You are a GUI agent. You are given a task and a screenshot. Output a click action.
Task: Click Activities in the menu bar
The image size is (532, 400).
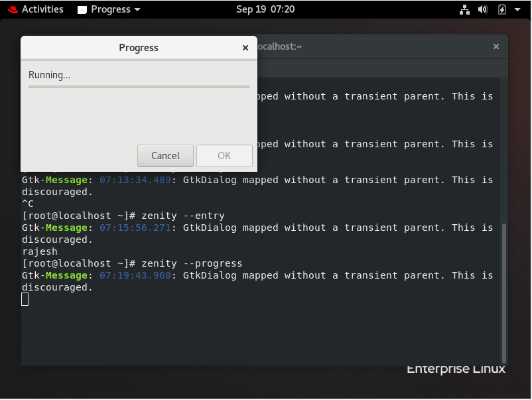(x=41, y=9)
